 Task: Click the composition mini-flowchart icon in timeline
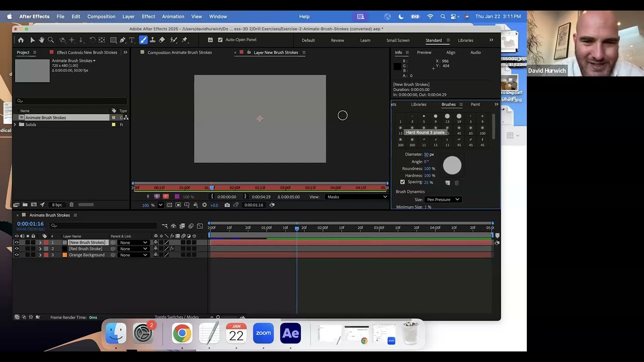click(165, 226)
